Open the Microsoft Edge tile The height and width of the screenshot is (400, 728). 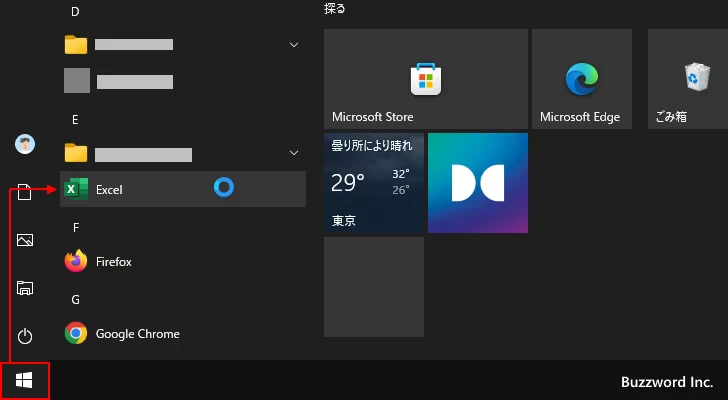coord(582,79)
